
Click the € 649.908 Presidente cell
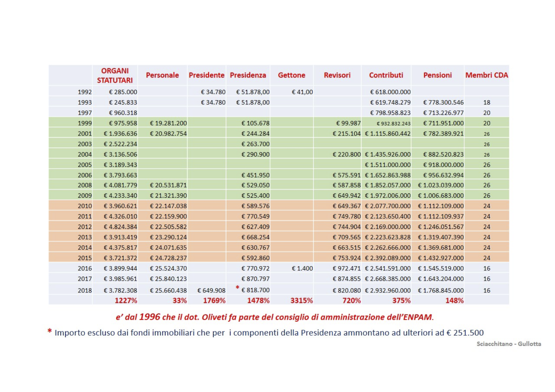[x=211, y=290]
